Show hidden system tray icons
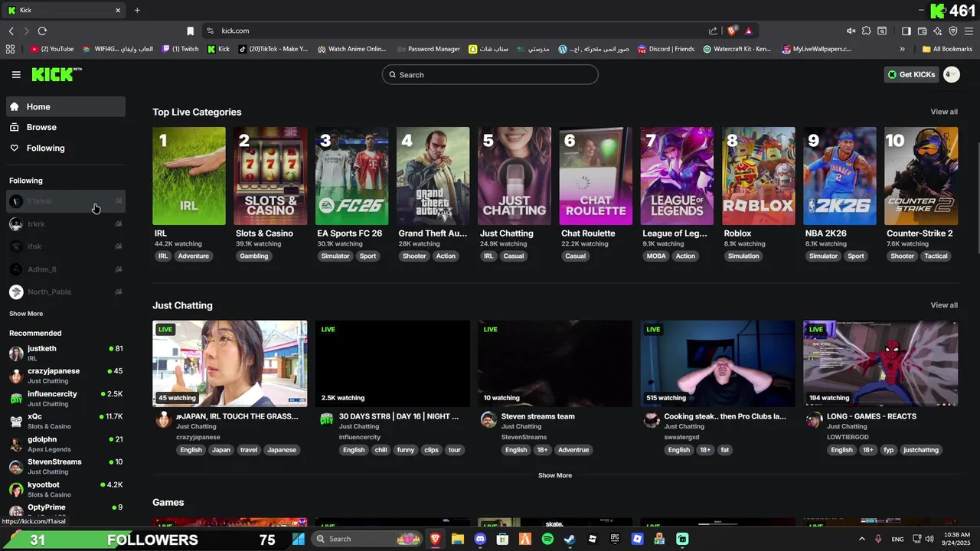Screen dimensions: 980x551 click(861, 539)
